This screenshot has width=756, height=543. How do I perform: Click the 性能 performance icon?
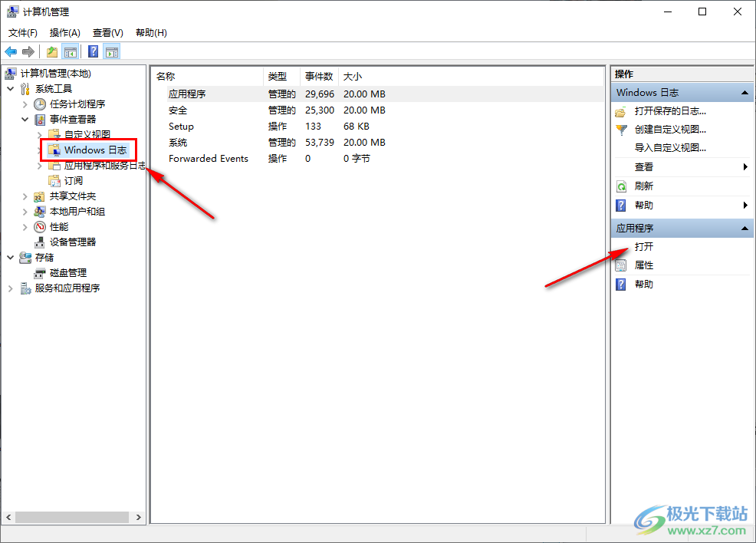click(40, 227)
